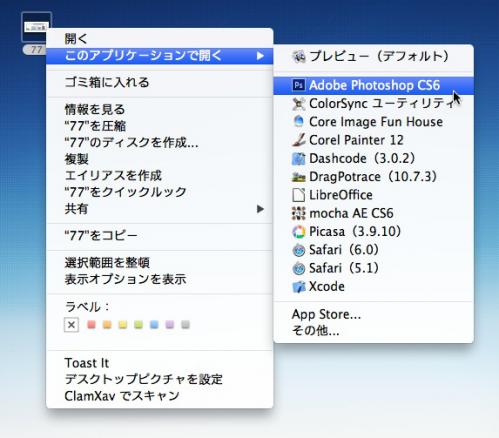
Task: Choose ゴミ箱に入れる to trash the file
Action: 160,82
